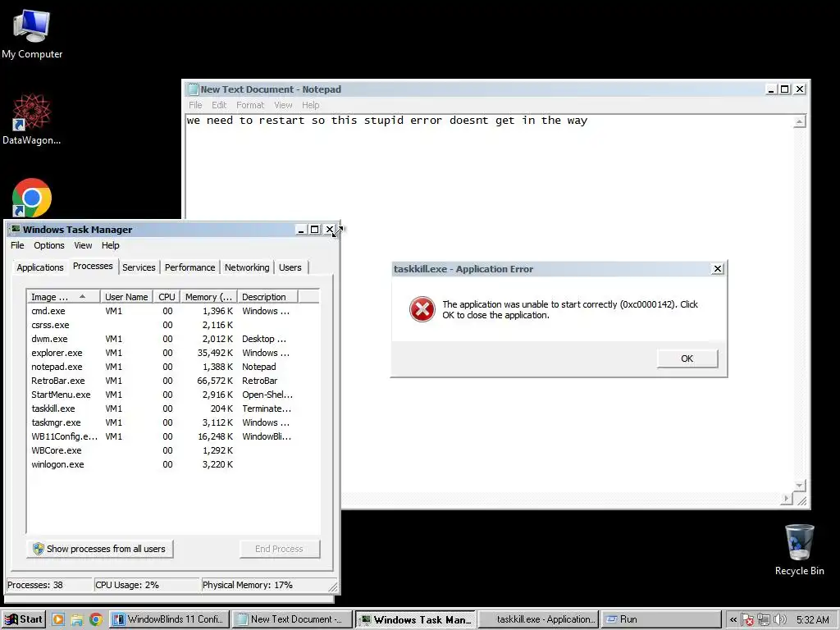Image resolution: width=840 pixels, height=630 pixels.
Task: Sort processes by Image Name column header
Action: pos(63,297)
